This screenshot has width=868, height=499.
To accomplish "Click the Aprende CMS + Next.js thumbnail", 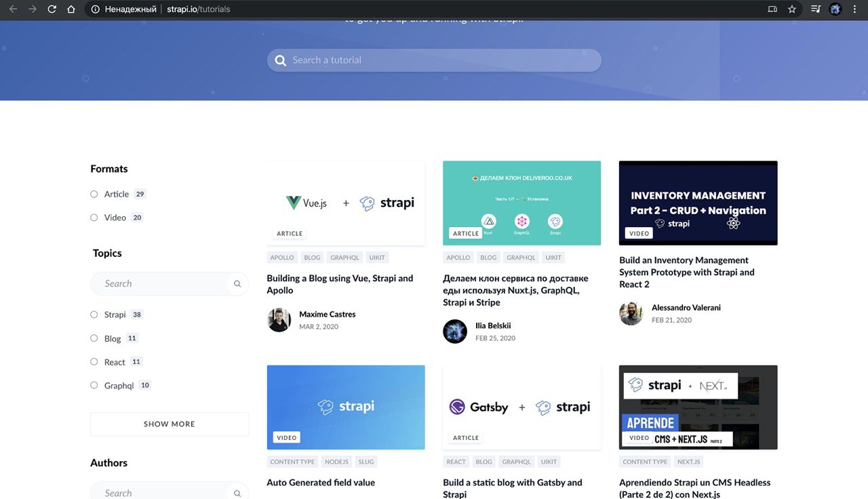I will [x=698, y=407].
